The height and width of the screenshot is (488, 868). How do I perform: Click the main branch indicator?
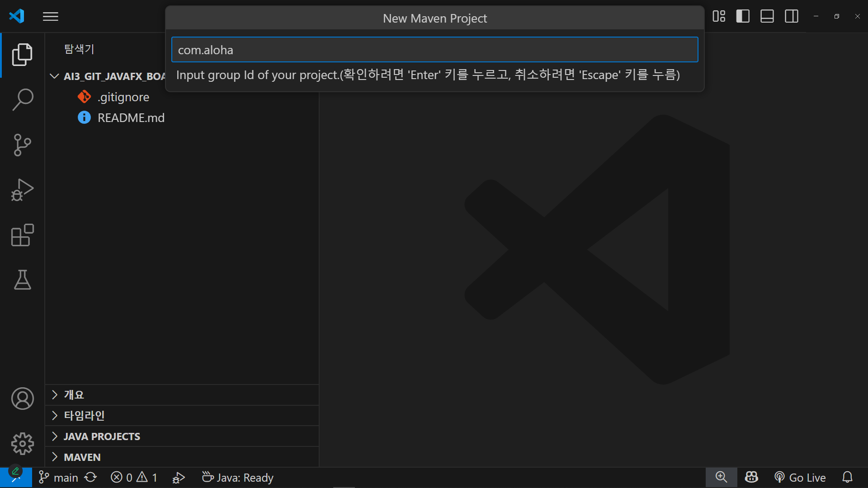click(x=58, y=478)
